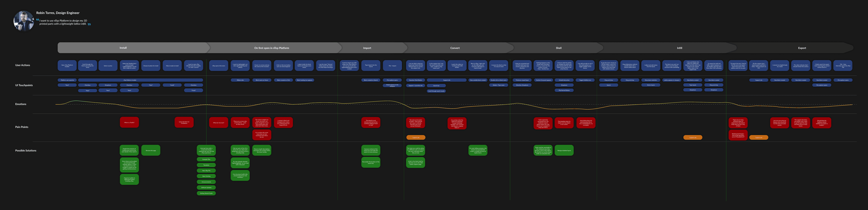Screen dimensions: 868x210
Task: Select the Remove this page solution card
Action: 151,151
